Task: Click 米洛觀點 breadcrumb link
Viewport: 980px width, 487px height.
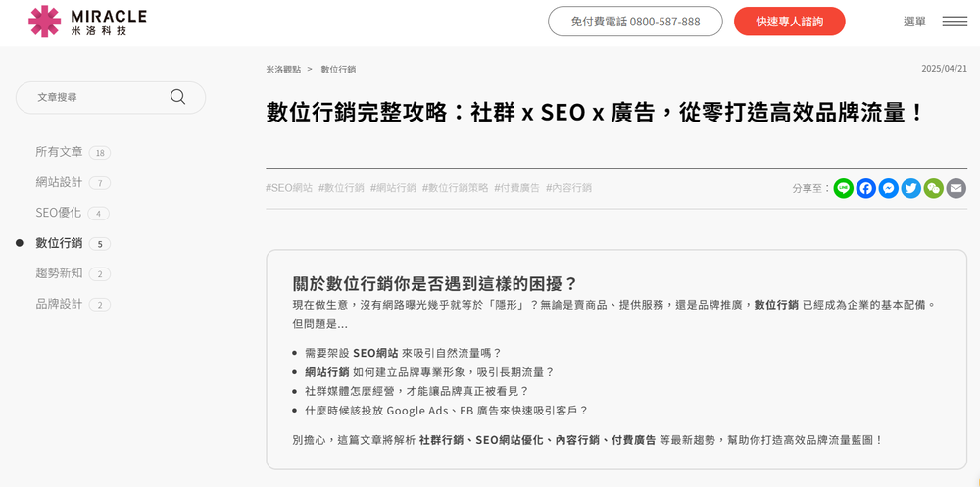Action: pyautogui.click(x=283, y=70)
